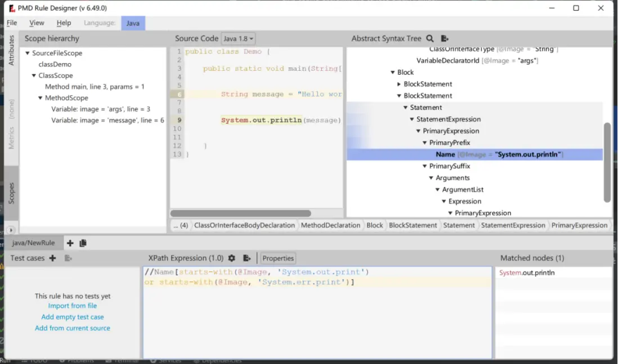Add a new rule tab with plus icon
618x364 pixels.
[70, 243]
